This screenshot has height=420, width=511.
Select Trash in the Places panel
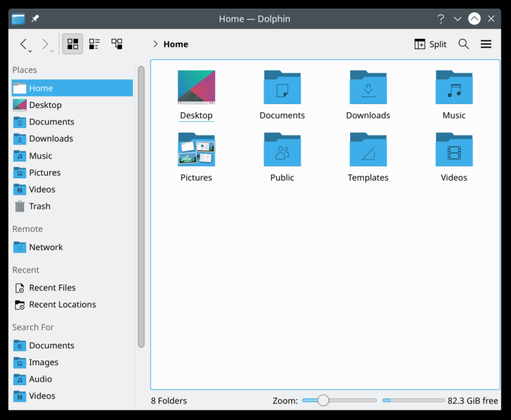39,206
